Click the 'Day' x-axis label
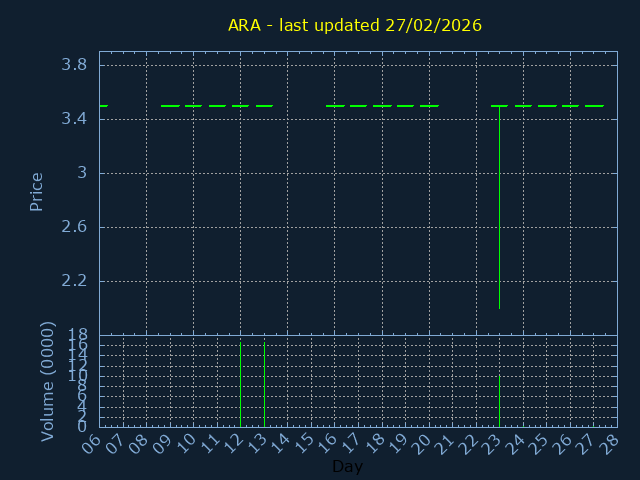 [347, 466]
